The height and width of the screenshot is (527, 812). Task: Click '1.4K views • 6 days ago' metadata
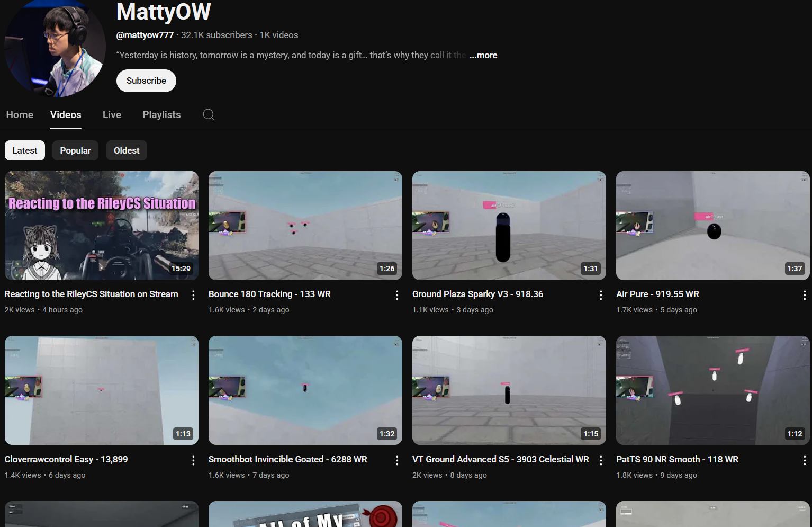(x=45, y=475)
